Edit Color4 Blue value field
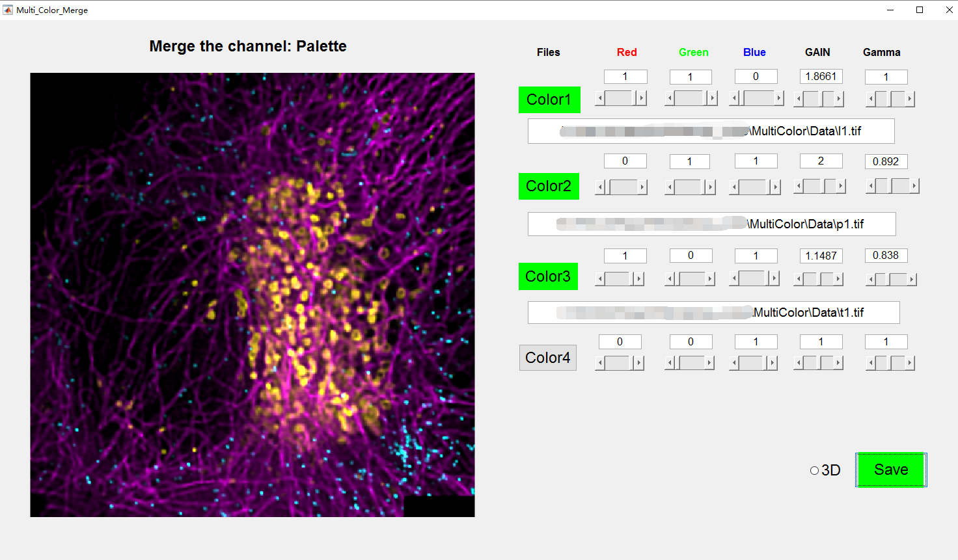Image resolution: width=958 pixels, height=560 pixels. (x=756, y=341)
